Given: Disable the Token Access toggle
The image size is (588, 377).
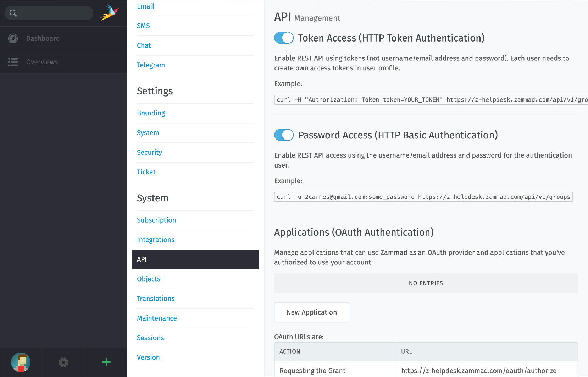Looking at the screenshot, I should point(284,38).
